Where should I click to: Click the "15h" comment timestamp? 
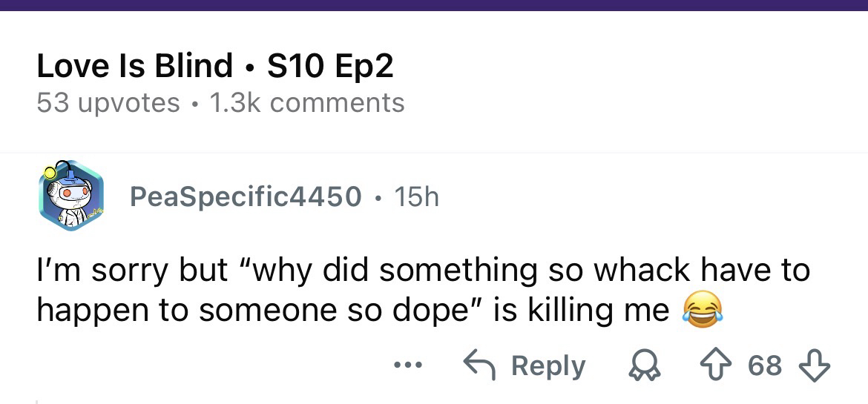click(x=417, y=196)
